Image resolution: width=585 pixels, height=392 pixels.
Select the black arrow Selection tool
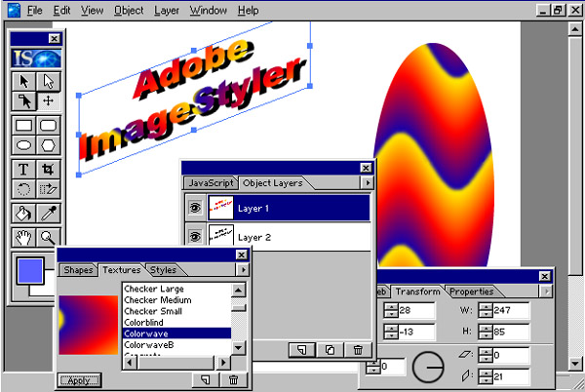tap(23, 81)
